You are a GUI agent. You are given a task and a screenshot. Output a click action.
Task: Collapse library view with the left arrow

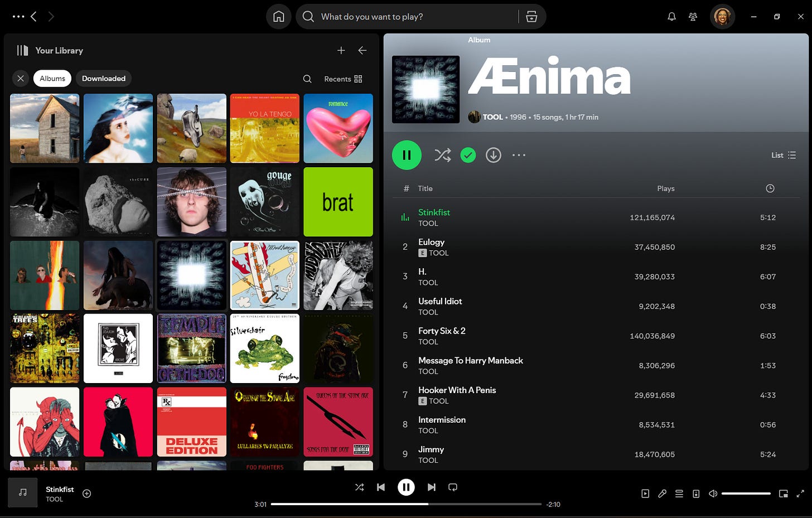point(362,50)
